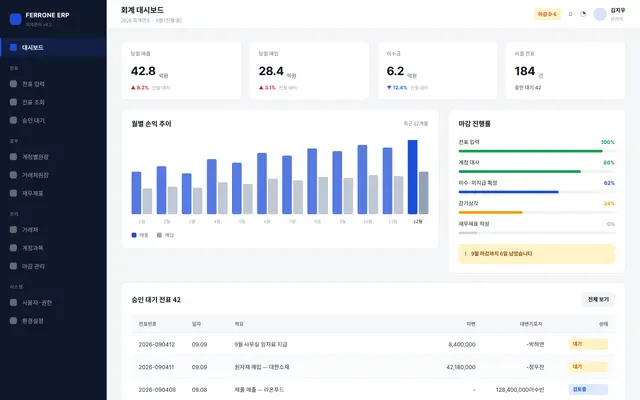Image resolution: width=640 pixels, height=400 pixels.
Task: Click the icon beside 사용자·권한
Action: [x=13, y=302]
